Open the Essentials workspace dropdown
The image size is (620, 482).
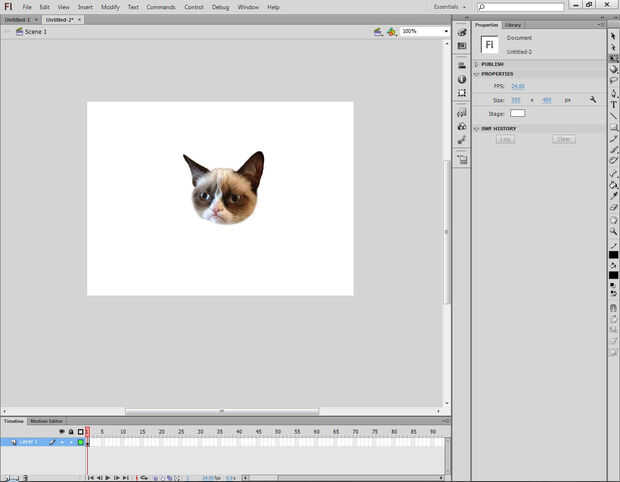[449, 7]
